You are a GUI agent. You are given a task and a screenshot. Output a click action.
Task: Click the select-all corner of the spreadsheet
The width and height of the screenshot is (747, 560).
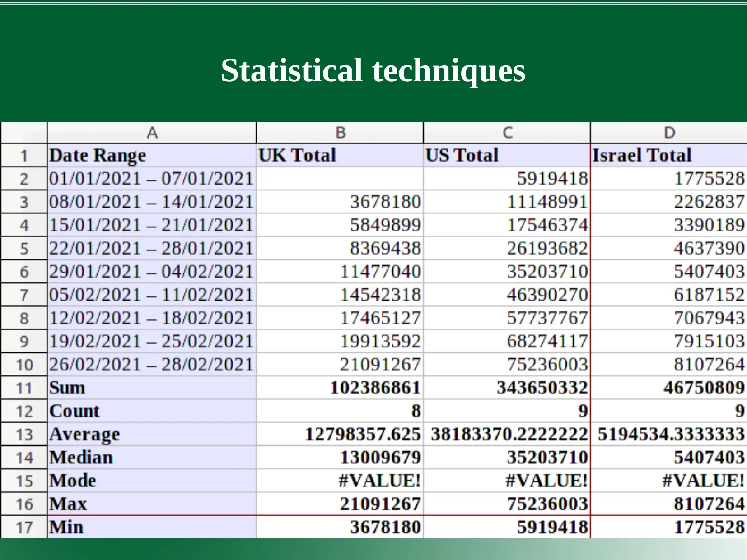(x=24, y=133)
